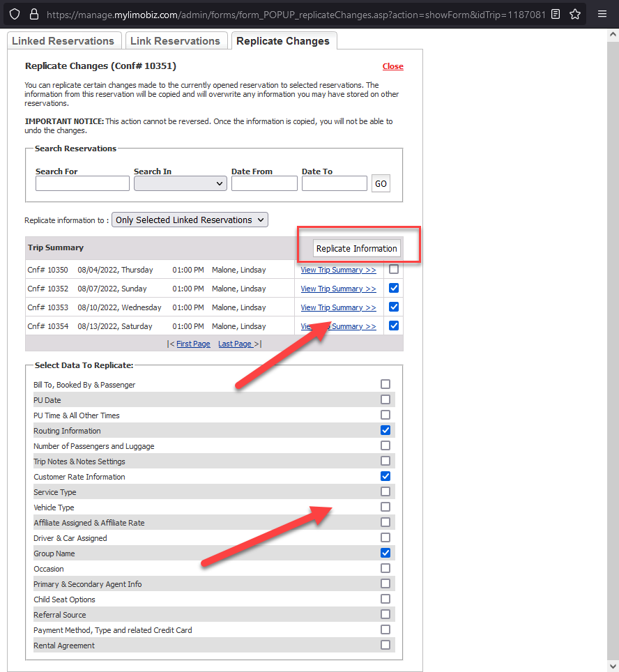Check the Cnf# 10350 reservation checkbox
619x672 pixels.
tap(394, 269)
